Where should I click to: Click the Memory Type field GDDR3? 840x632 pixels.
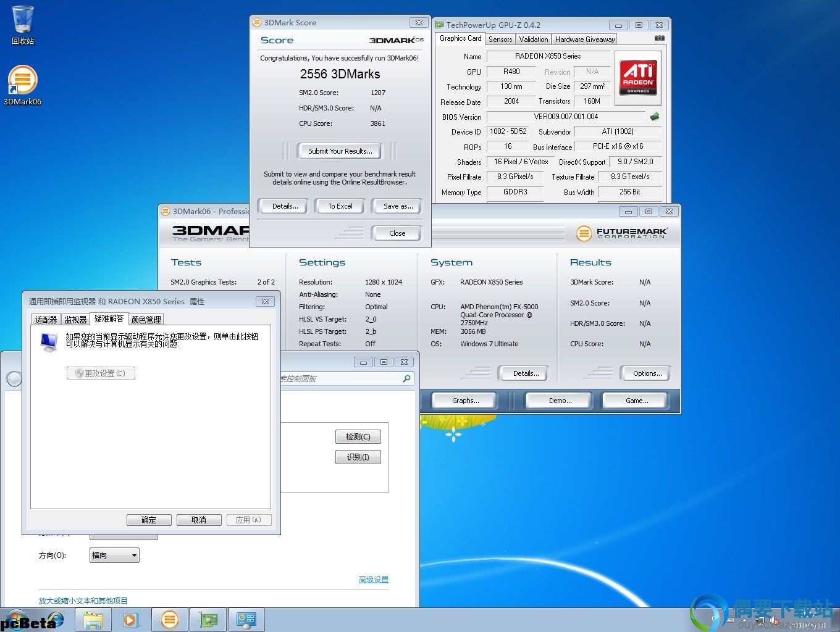(514, 192)
